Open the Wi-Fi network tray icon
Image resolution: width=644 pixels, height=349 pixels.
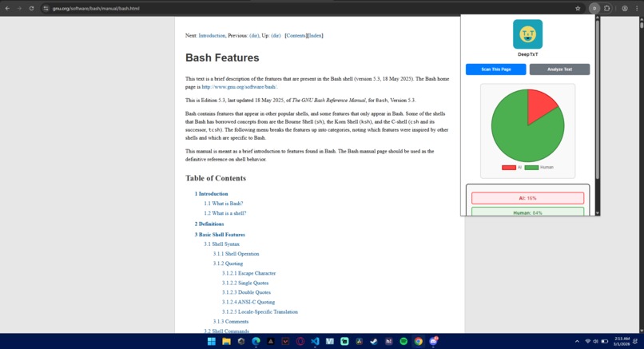click(588, 341)
